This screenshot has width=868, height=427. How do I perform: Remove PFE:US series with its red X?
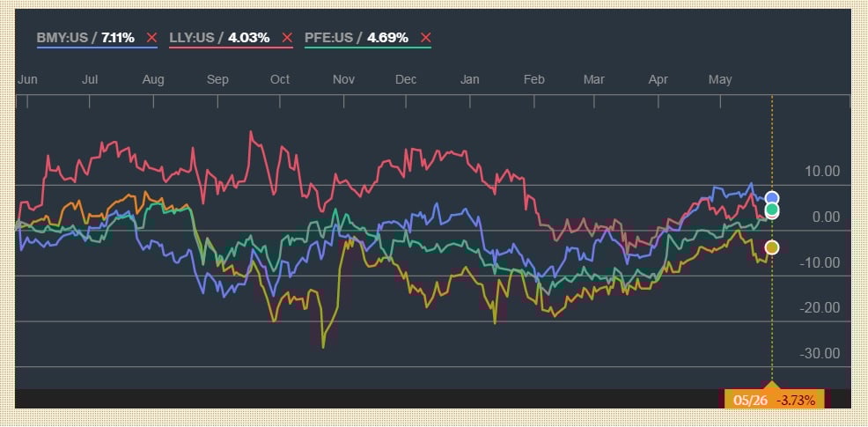click(426, 38)
